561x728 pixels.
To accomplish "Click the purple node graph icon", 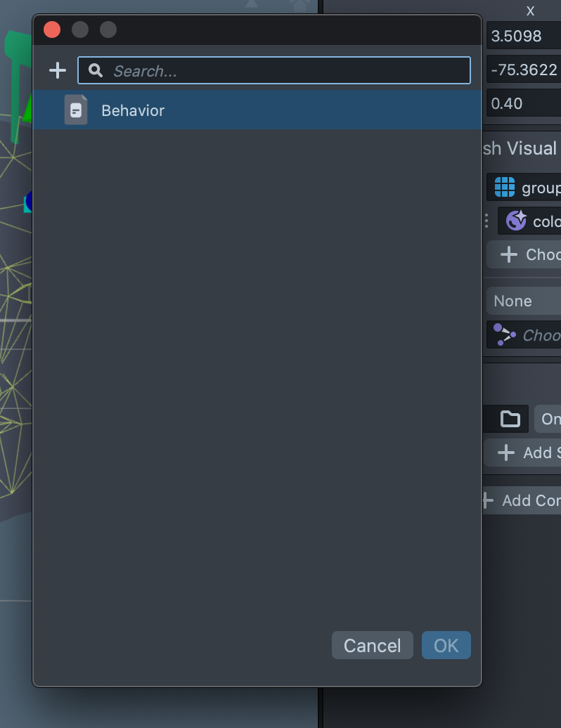I will [504, 334].
